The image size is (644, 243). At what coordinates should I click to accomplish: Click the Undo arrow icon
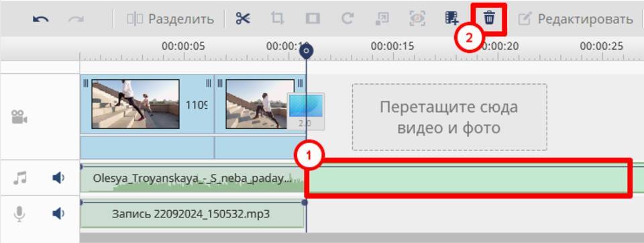coord(41,19)
